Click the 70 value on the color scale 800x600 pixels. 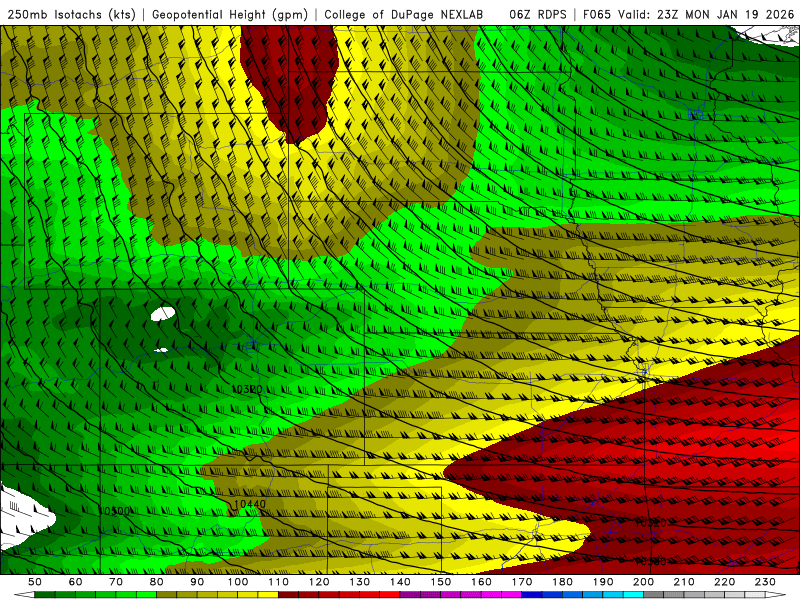[x=116, y=582]
